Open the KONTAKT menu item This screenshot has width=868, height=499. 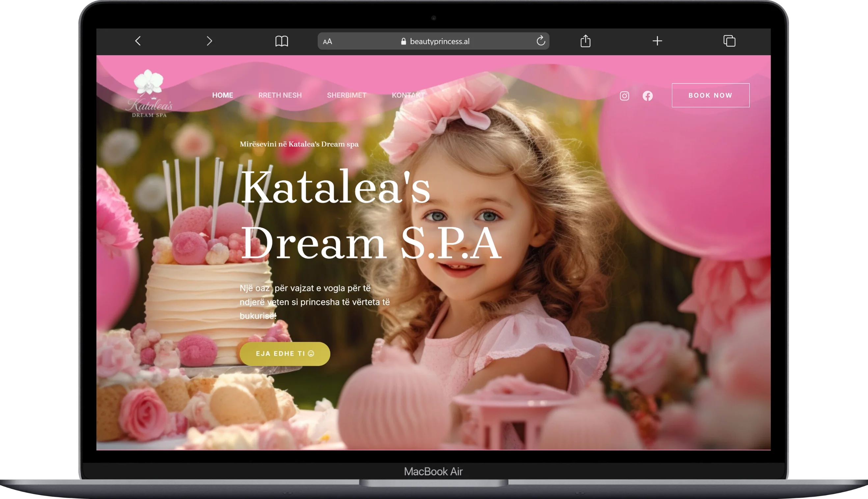(x=408, y=95)
